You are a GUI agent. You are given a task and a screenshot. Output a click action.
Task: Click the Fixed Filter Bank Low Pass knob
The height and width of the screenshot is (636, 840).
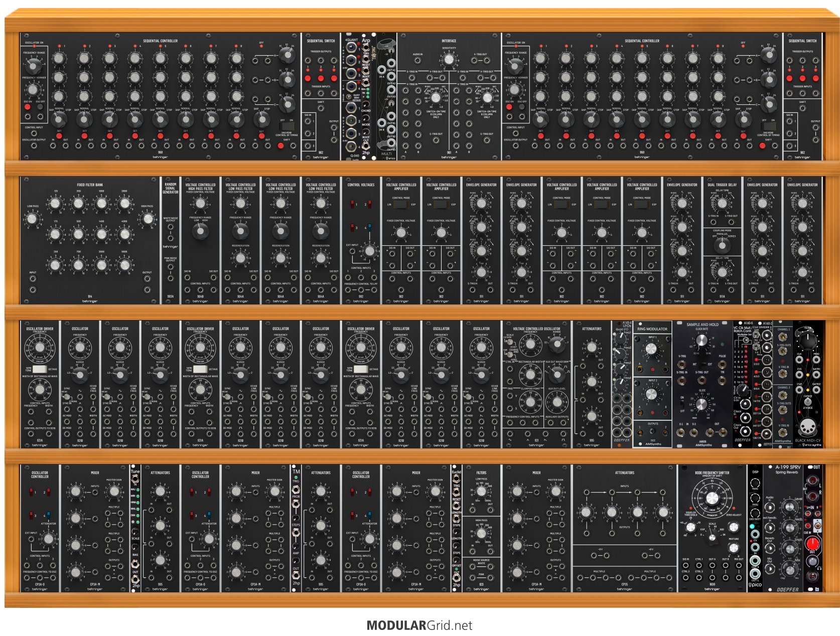click(x=32, y=219)
